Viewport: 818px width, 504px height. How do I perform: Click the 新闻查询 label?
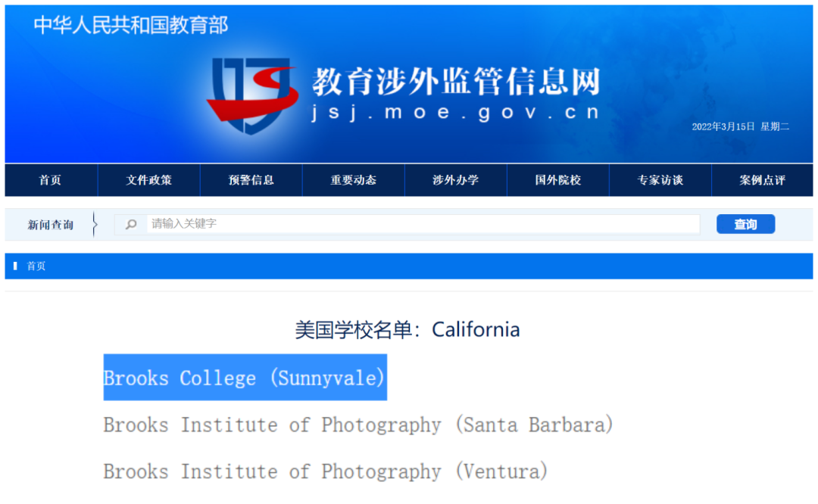click(51, 225)
